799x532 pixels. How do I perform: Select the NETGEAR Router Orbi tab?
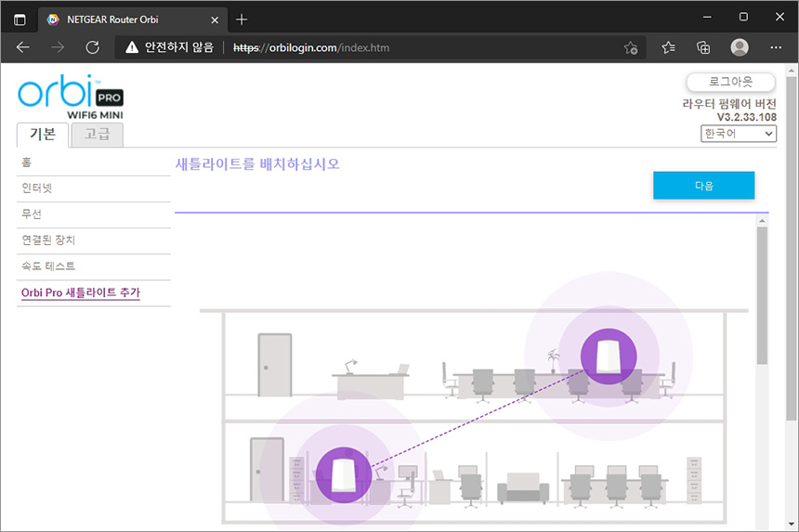click(x=133, y=19)
